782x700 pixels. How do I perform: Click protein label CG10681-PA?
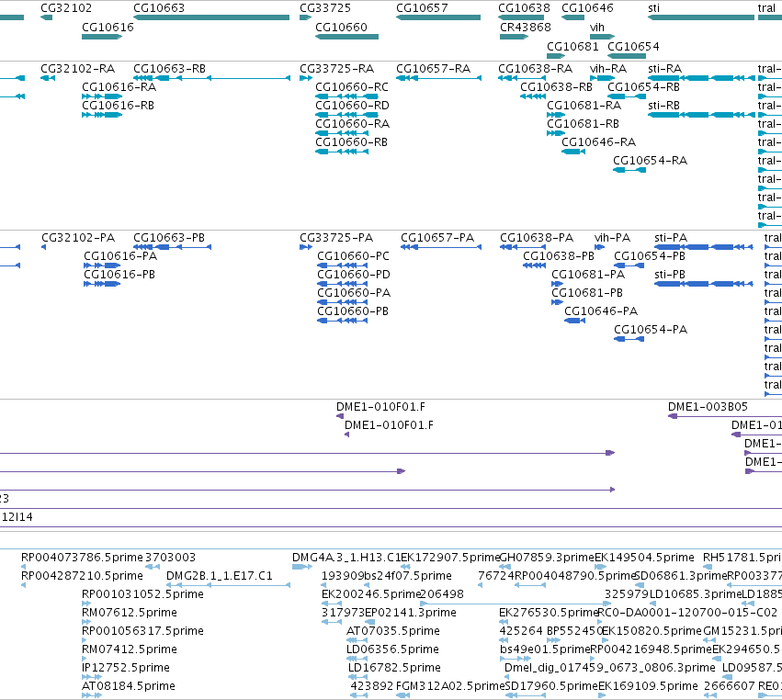tap(588, 275)
